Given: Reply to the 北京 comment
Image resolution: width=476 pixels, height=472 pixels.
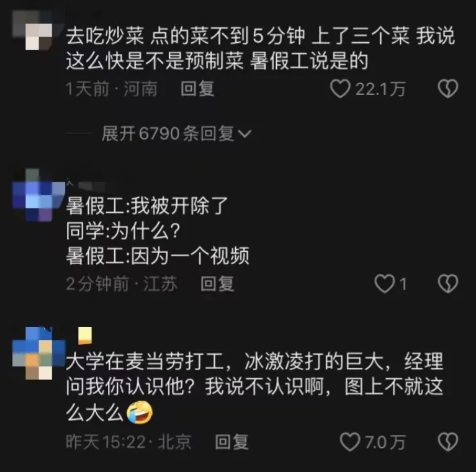Looking at the screenshot, I should click(232, 442).
